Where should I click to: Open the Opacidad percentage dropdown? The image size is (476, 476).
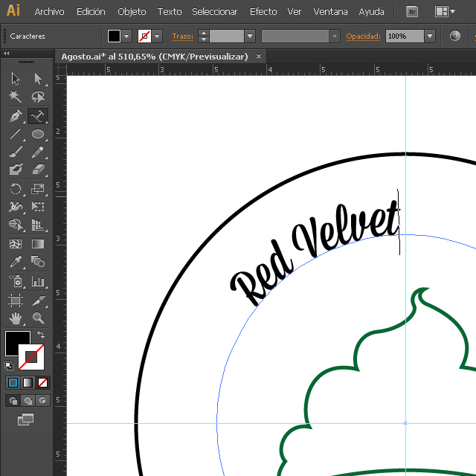pyautogui.click(x=430, y=36)
